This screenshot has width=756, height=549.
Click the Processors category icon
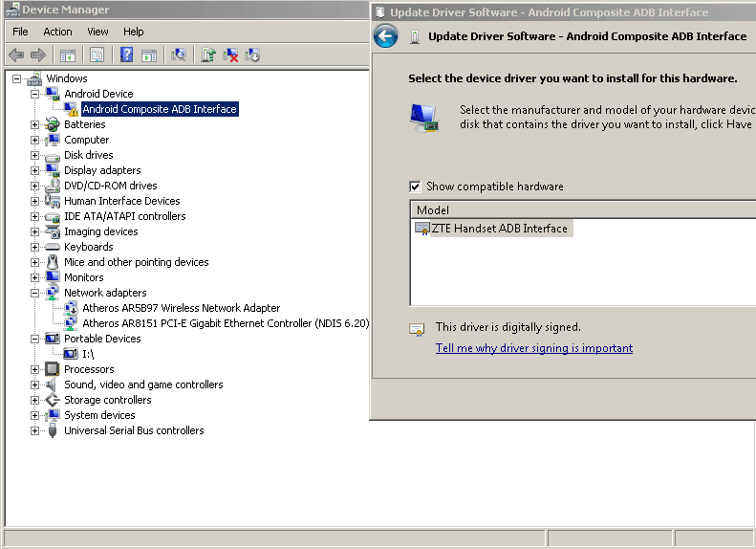pyautogui.click(x=52, y=369)
